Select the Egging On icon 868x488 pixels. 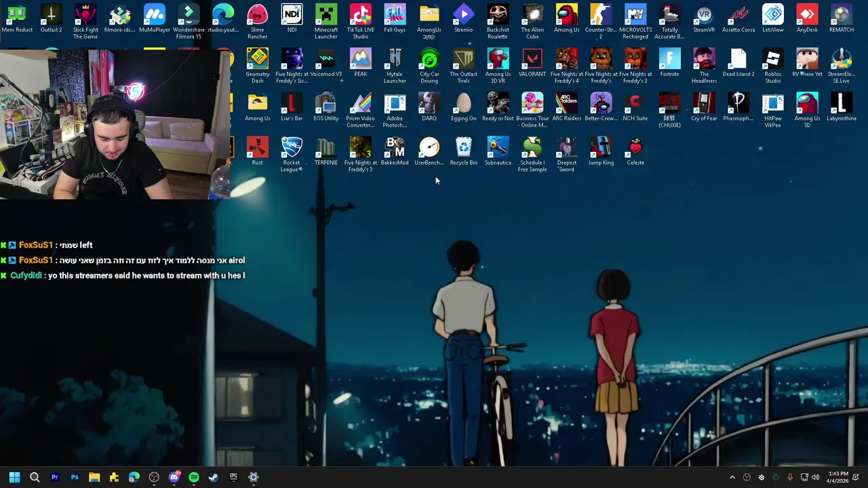coord(463,107)
